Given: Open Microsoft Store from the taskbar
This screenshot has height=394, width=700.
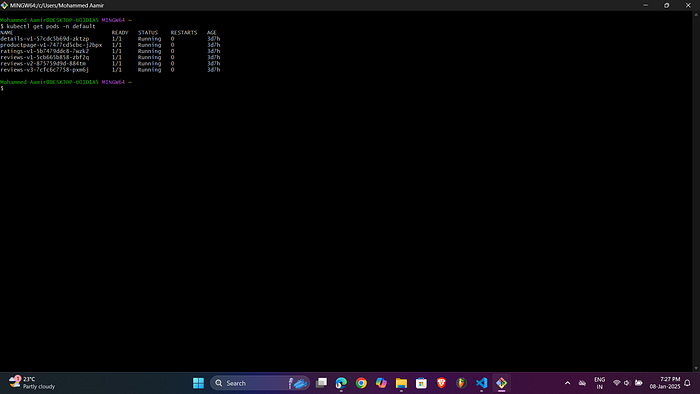Looking at the screenshot, I should tap(421, 383).
